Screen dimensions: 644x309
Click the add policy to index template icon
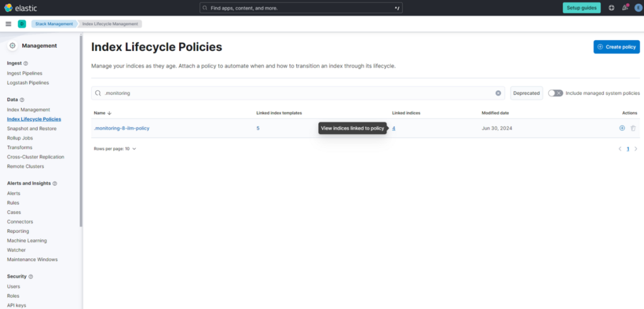622,128
